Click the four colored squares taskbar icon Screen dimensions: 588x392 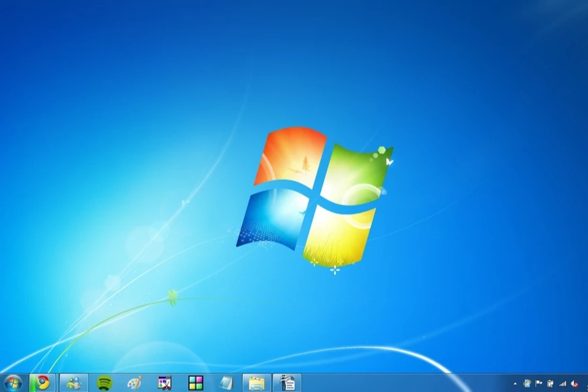pyautogui.click(x=196, y=383)
